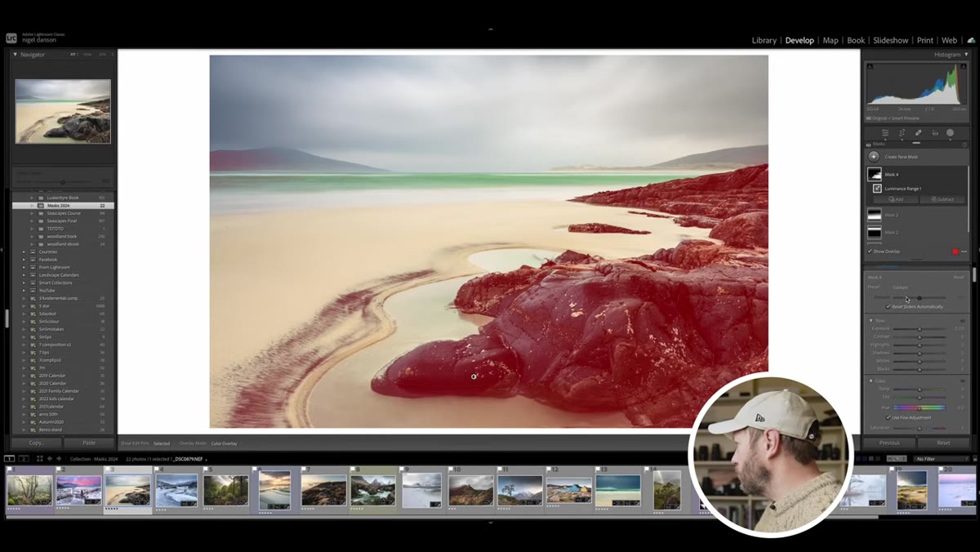Click the Previous button
The image size is (980, 552).
pyautogui.click(x=889, y=443)
